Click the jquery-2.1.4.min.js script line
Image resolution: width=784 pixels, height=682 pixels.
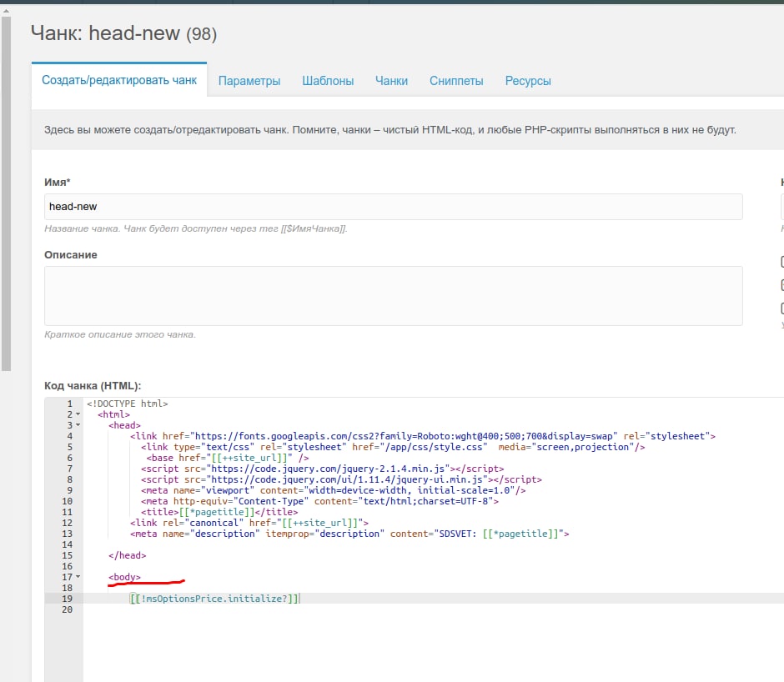tap(322, 469)
